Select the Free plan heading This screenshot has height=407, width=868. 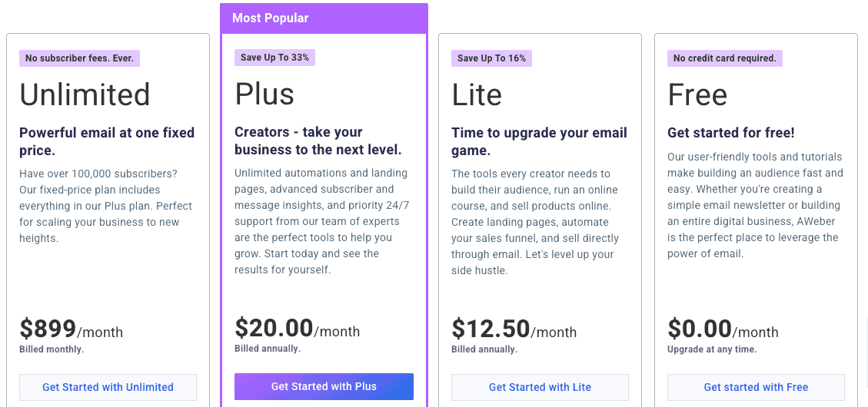tap(697, 94)
